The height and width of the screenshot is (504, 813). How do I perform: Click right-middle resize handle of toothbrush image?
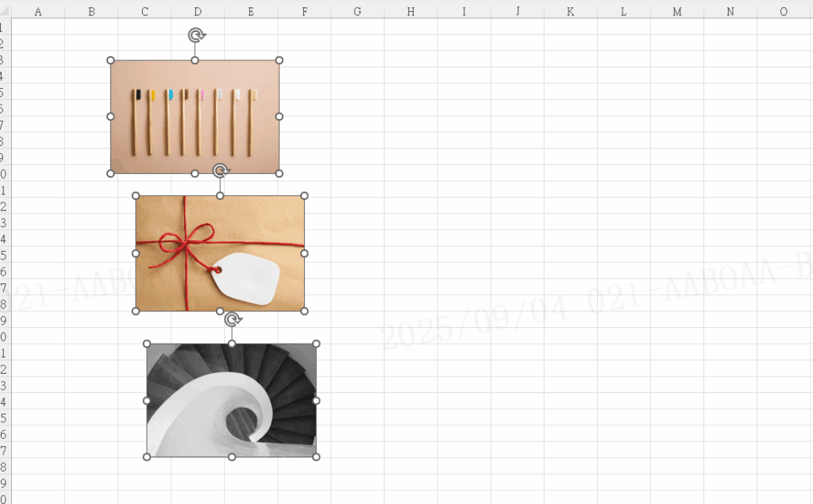point(279,117)
